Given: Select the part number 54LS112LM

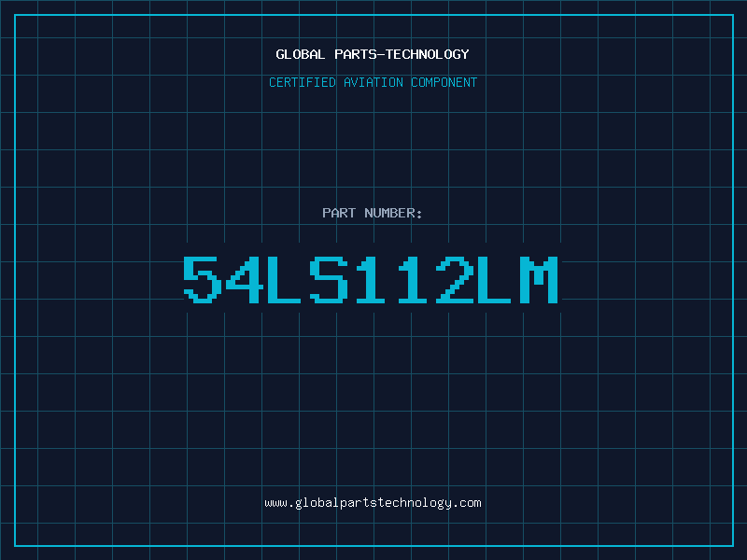Looking at the screenshot, I should [x=371, y=279].
